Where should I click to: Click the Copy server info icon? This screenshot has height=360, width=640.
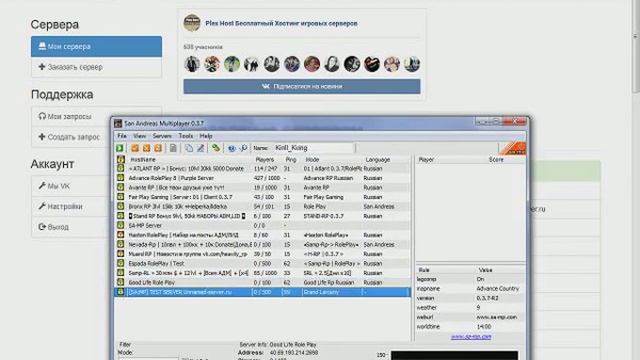click(189, 148)
